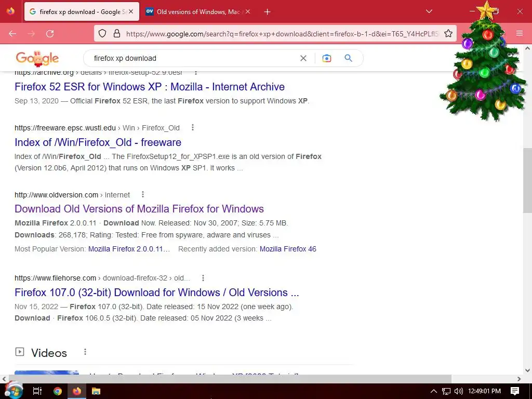The width and height of the screenshot is (532, 399).
Task: Search by image with the camera icon
Action: pos(327,58)
